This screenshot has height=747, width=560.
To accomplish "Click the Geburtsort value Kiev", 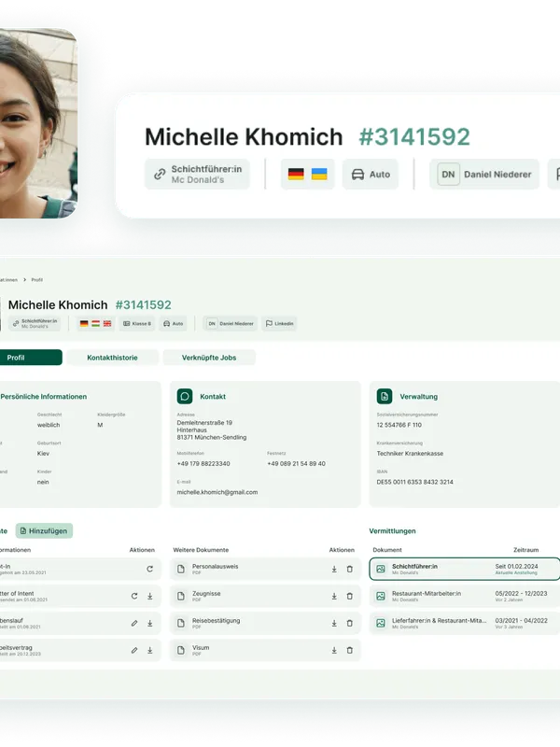I will (x=43, y=454).
